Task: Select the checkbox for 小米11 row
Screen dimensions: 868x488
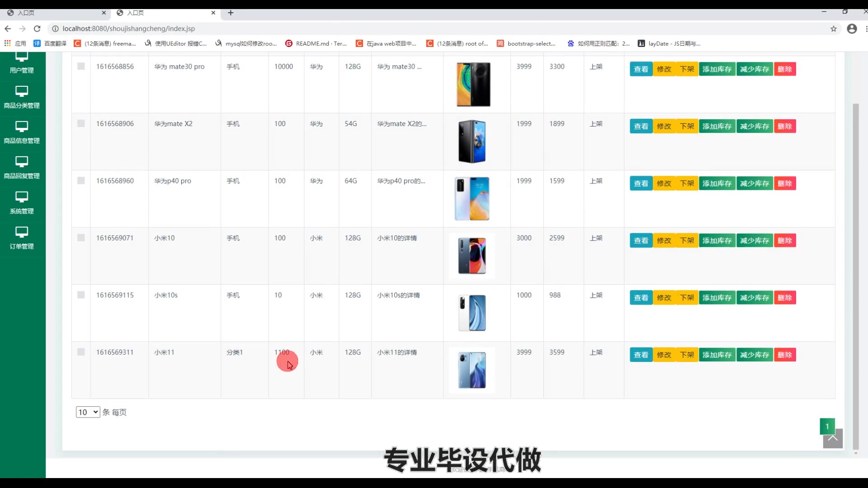Action: point(81,352)
